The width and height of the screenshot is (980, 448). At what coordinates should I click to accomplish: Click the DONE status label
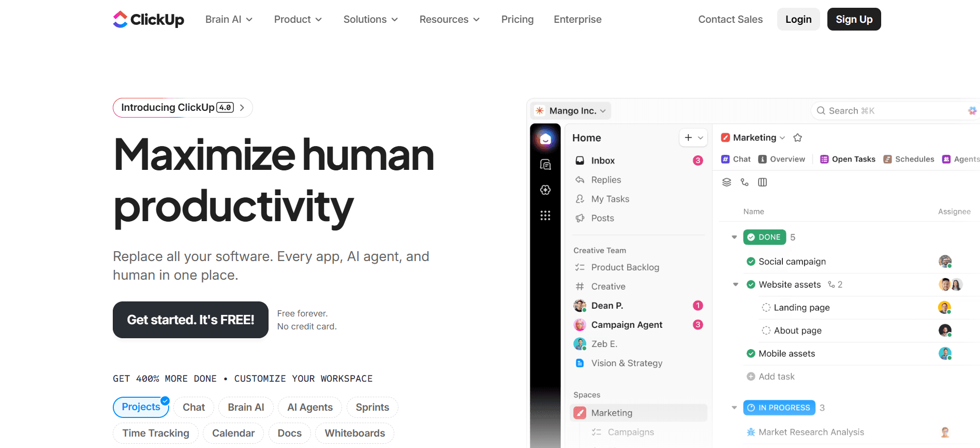click(x=765, y=237)
